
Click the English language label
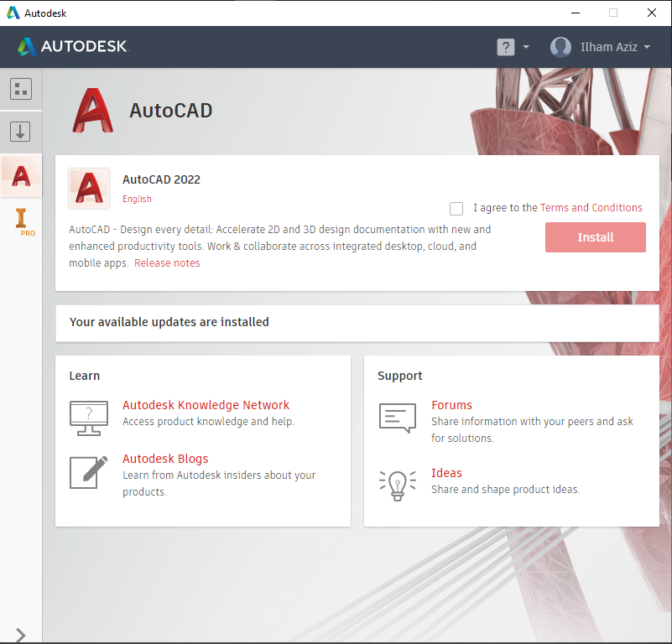tap(137, 200)
